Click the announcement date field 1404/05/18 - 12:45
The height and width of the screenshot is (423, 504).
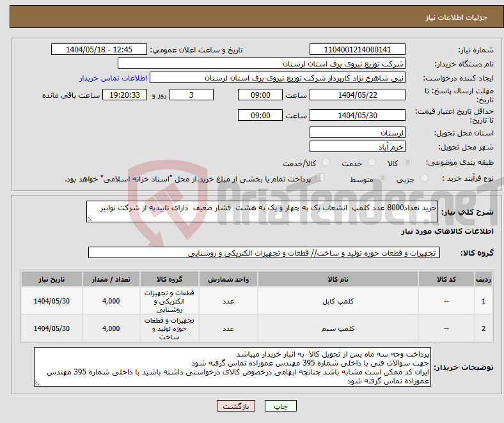(x=99, y=49)
